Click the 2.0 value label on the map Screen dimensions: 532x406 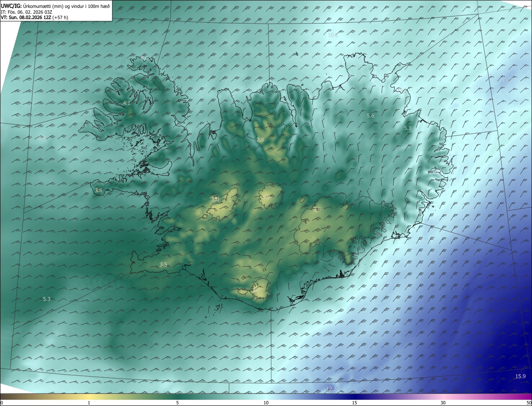tap(215, 199)
